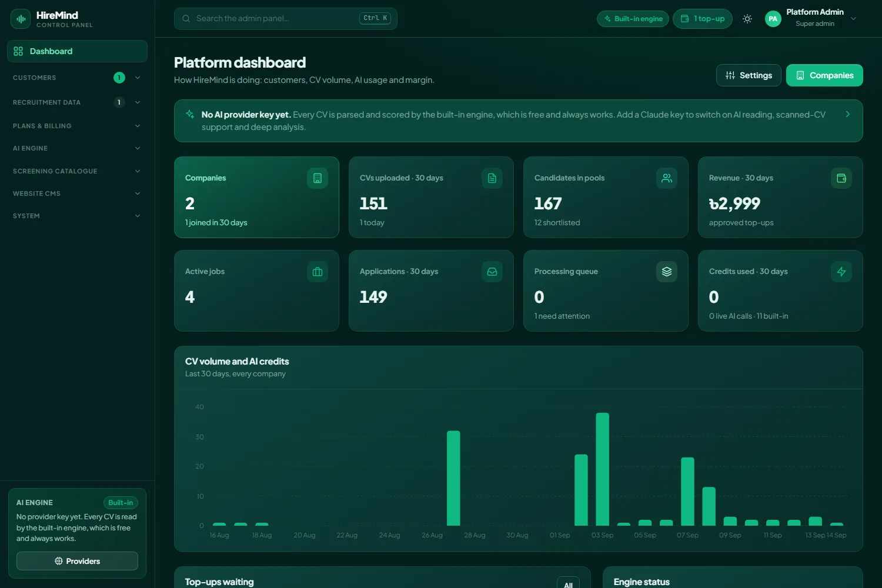The height and width of the screenshot is (588, 882).
Task: Select the All tab in Top-ups waiting
Action: (x=568, y=583)
